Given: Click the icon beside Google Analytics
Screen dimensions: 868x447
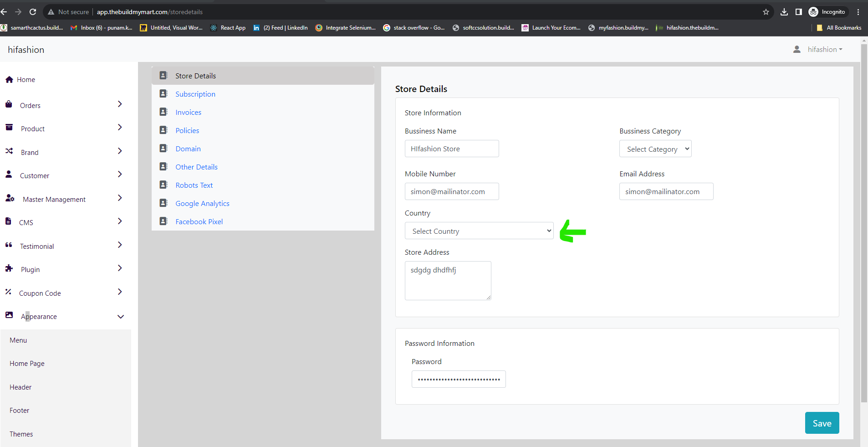Looking at the screenshot, I should click(163, 203).
